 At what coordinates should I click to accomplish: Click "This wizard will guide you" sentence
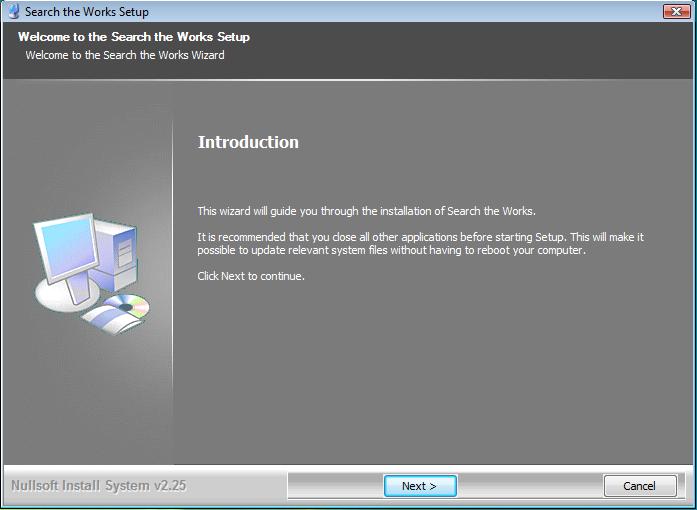[x=367, y=211]
